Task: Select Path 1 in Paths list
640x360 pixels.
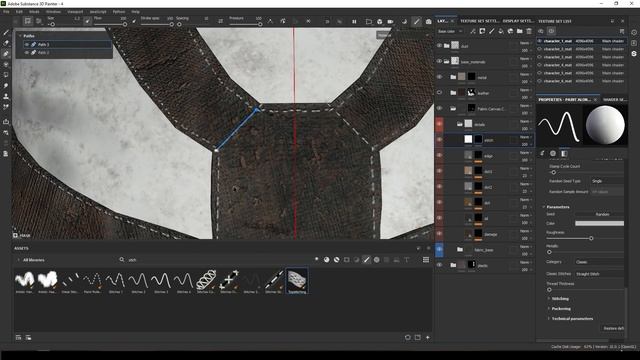Action: pyautogui.click(x=67, y=44)
